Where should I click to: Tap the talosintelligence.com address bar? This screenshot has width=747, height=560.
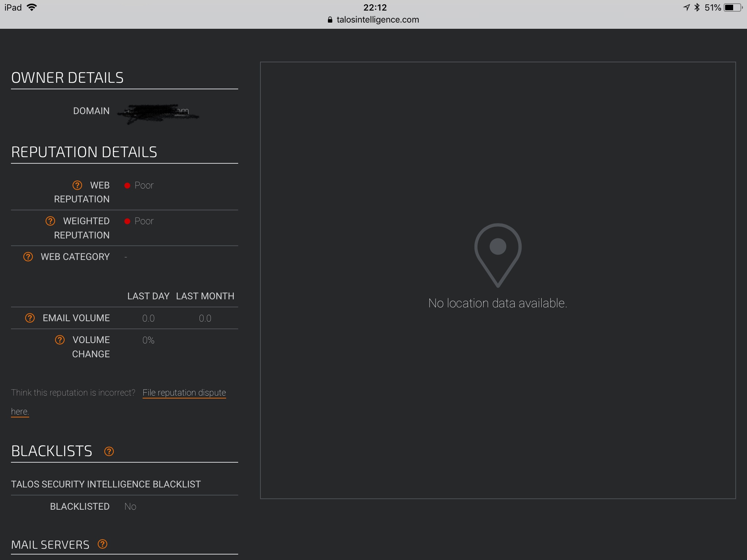pos(378,20)
